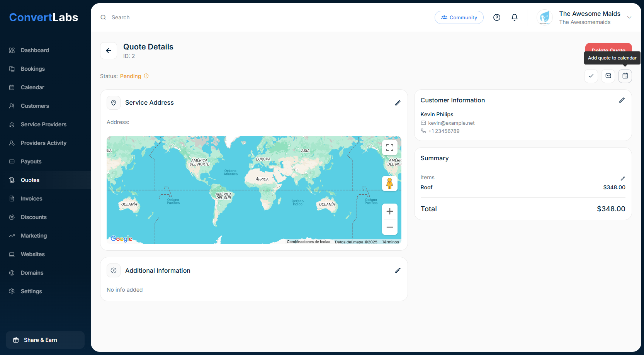The width and height of the screenshot is (644, 355).
Task: Click the Street View pegman on map
Action: (x=389, y=183)
